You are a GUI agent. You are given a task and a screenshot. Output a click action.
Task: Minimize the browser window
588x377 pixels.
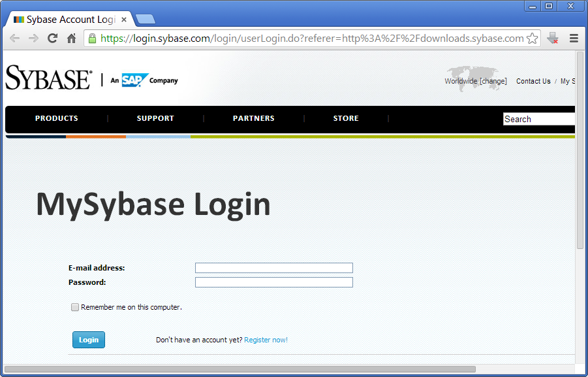click(x=533, y=6)
